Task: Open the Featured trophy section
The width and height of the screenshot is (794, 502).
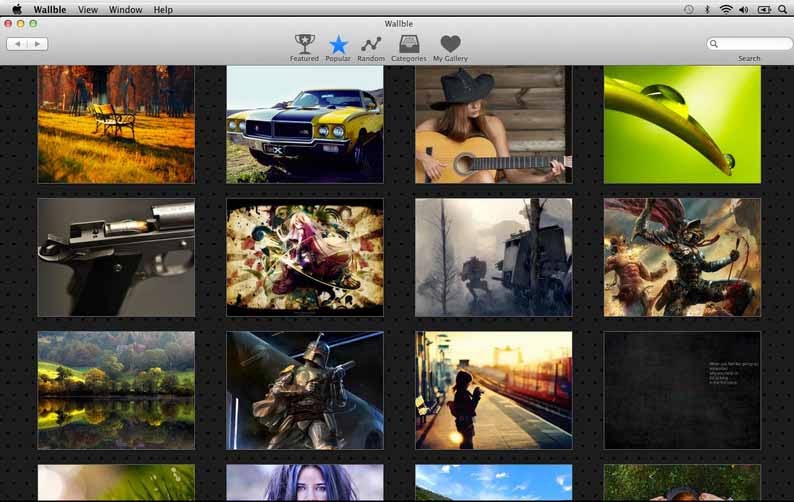Action: (304, 48)
